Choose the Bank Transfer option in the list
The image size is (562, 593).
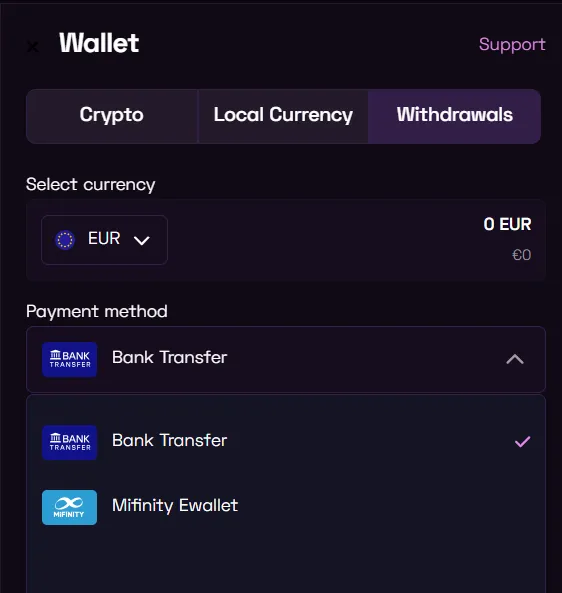coord(286,442)
